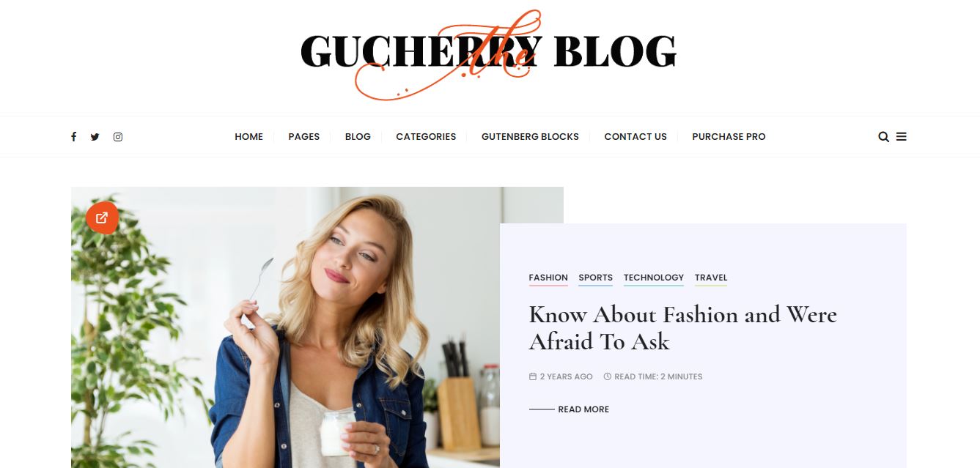Screen dimensions: 980x468
Task: Open the Twitter social icon
Action: pos(95,137)
